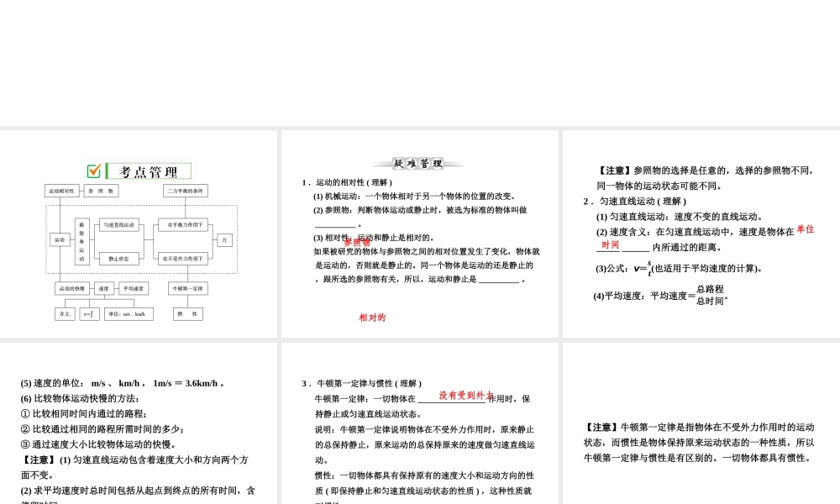840x504 pixels.
Task: Select the (3)公式 v=s/t line
Action: (x=680, y=268)
